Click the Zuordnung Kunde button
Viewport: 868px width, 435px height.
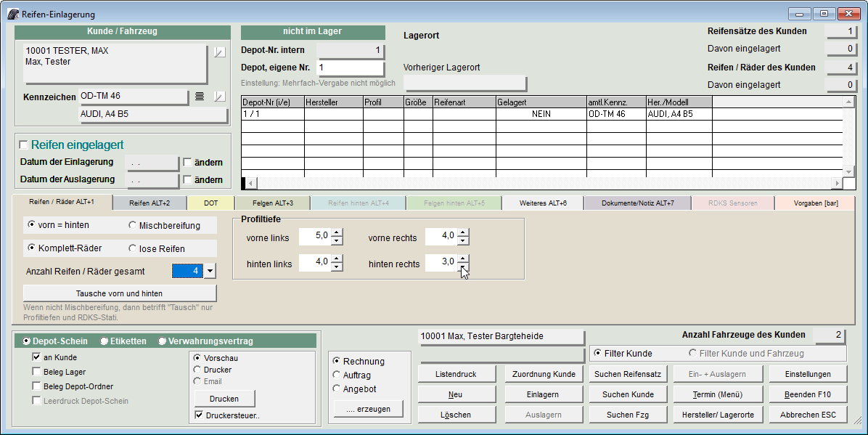[x=544, y=374]
